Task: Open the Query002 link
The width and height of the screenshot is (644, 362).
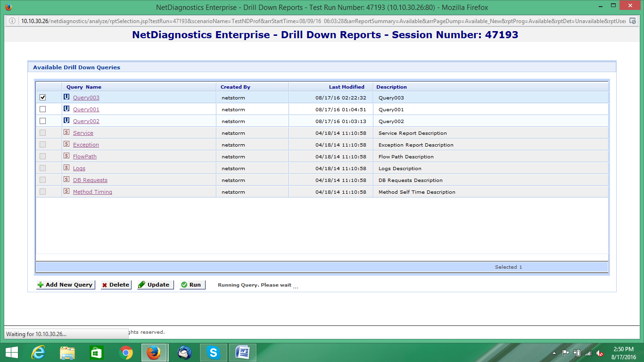Action: pos(86,121)
